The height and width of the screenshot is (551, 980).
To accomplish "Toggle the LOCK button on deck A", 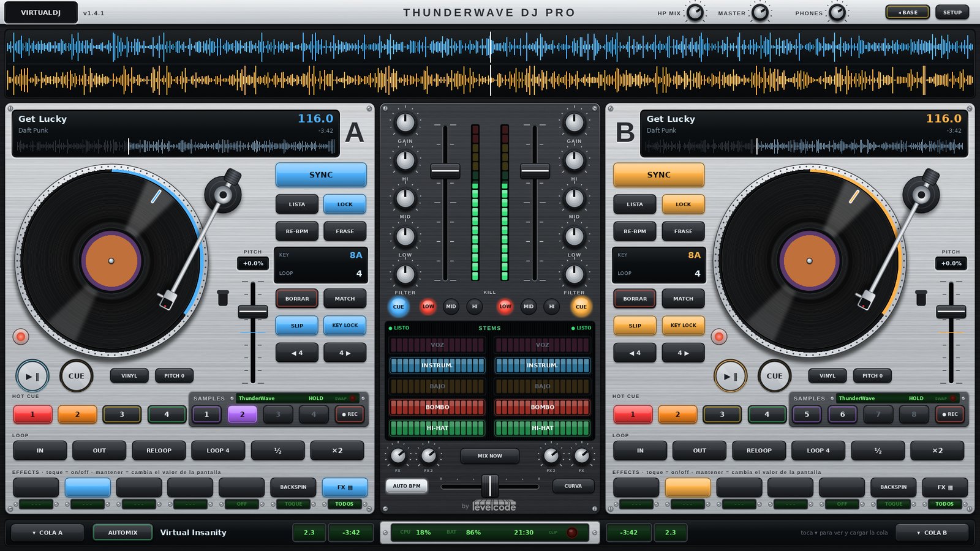I will (345, 204).
